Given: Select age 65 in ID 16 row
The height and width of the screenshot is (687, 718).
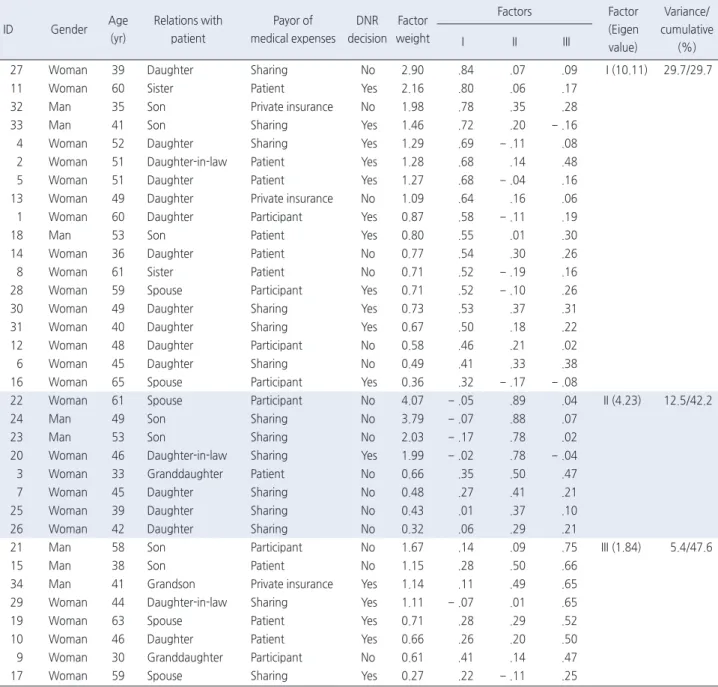Looking at the screenshot, I should 118,382.
